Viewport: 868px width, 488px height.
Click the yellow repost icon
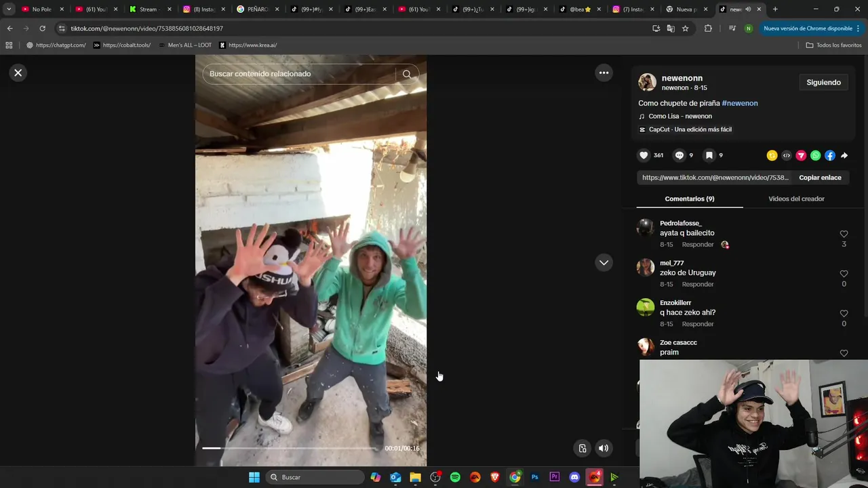pyautogui.click(x=772, y=155)
